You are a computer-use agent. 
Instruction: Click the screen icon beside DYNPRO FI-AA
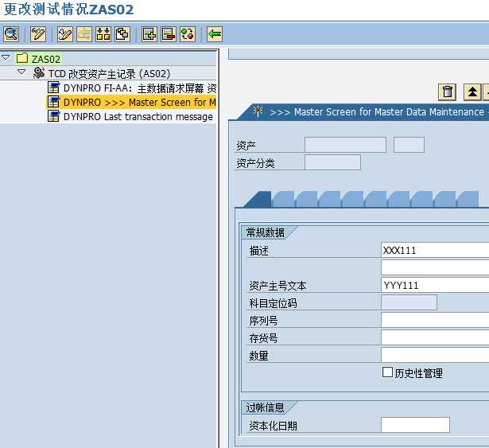point(53,88)
